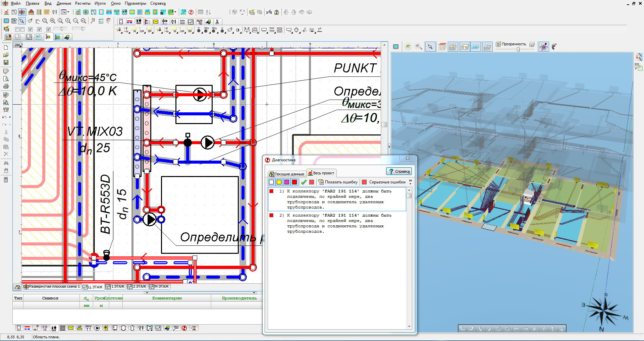Image resolution: width=644 pixels, height=341 pixels.
Task: Open the Расчеты menu
Action: tap(83, 3)
